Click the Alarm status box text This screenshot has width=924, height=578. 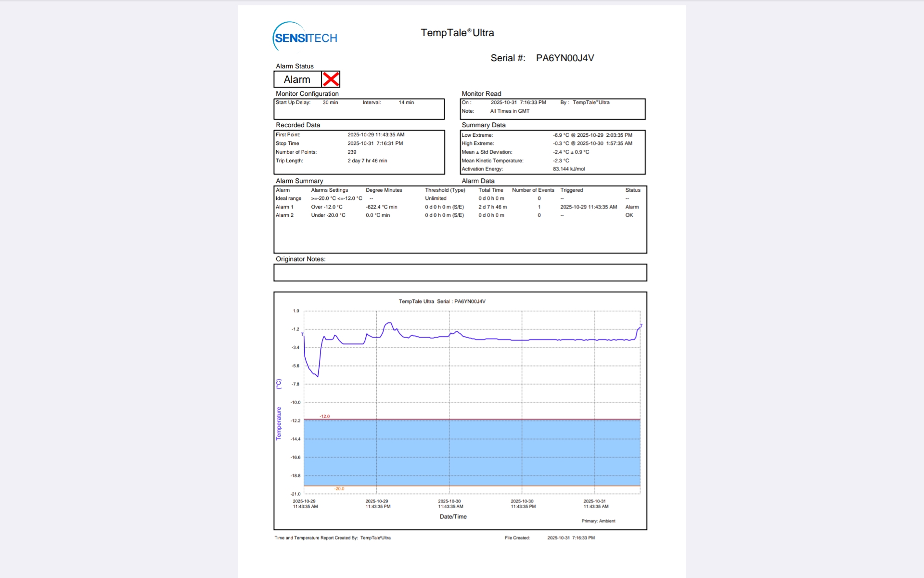(297, 79)
